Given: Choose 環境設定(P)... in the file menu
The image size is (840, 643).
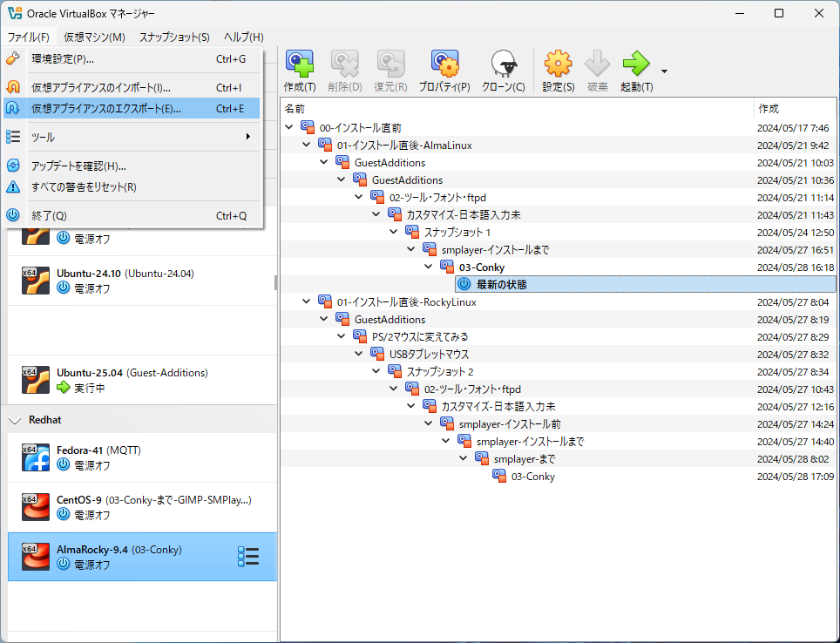Looking at the screenshot, I should 132,59.
